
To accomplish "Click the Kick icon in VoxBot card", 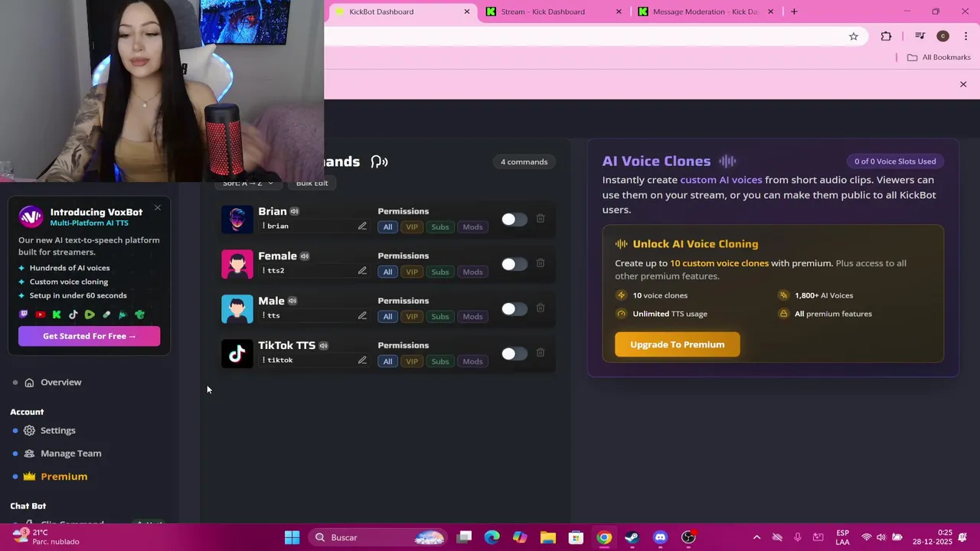I will click(x=57, y=315).
